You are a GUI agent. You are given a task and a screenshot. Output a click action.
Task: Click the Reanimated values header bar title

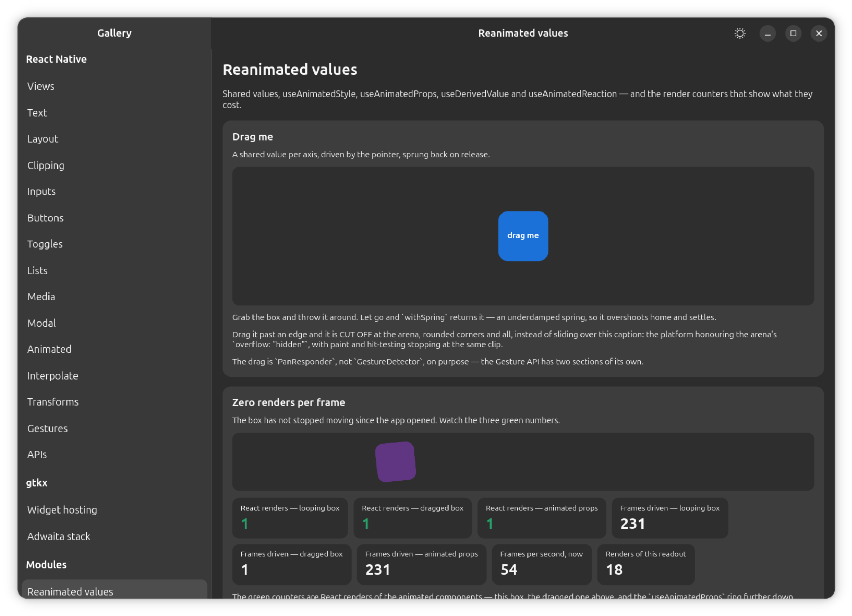pos(523,33)
